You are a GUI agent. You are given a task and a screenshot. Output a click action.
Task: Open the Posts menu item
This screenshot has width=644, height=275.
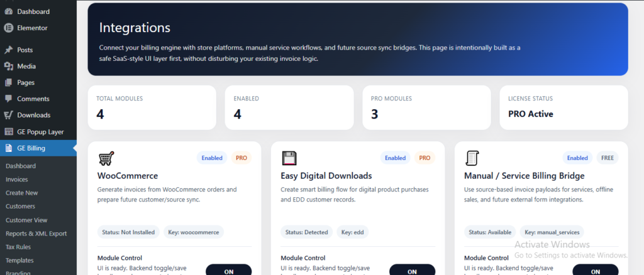pos(38,50)
